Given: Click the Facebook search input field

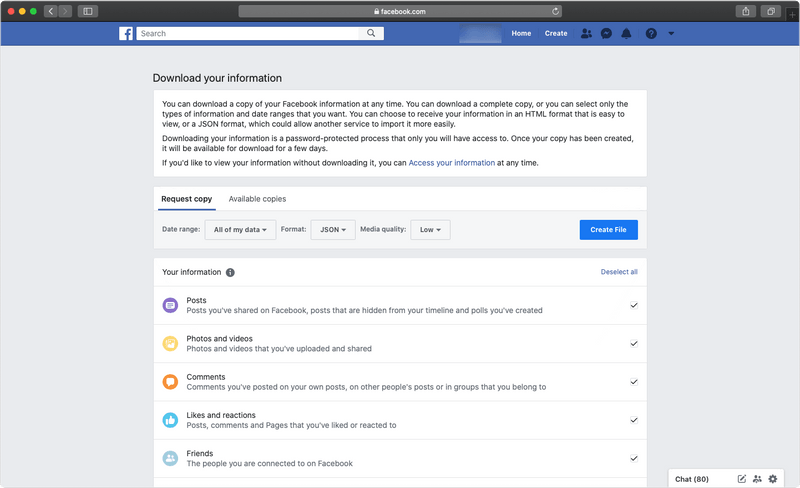Looking at the screenshot, I should 248,33.
